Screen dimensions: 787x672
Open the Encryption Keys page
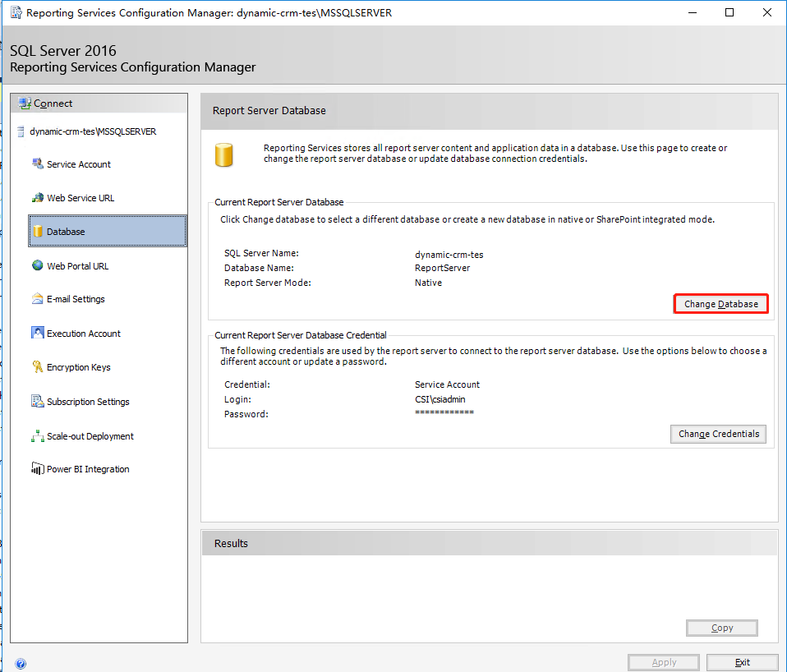[79, 367]
